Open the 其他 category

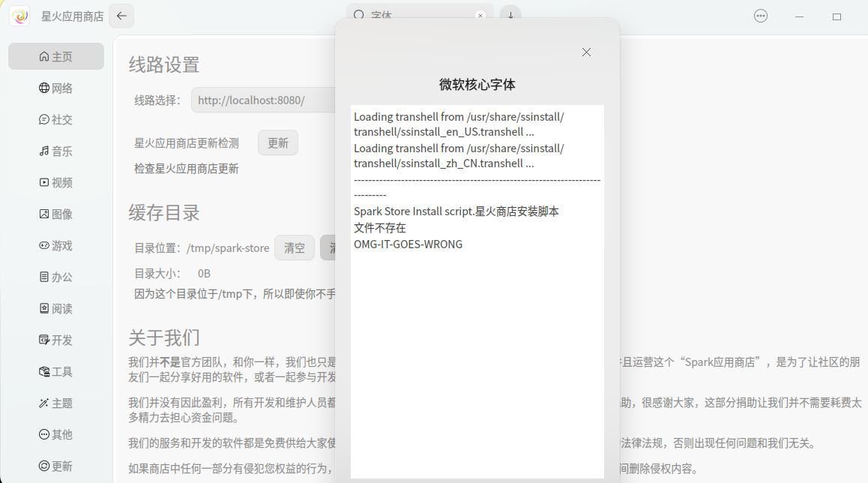[55, 434]
